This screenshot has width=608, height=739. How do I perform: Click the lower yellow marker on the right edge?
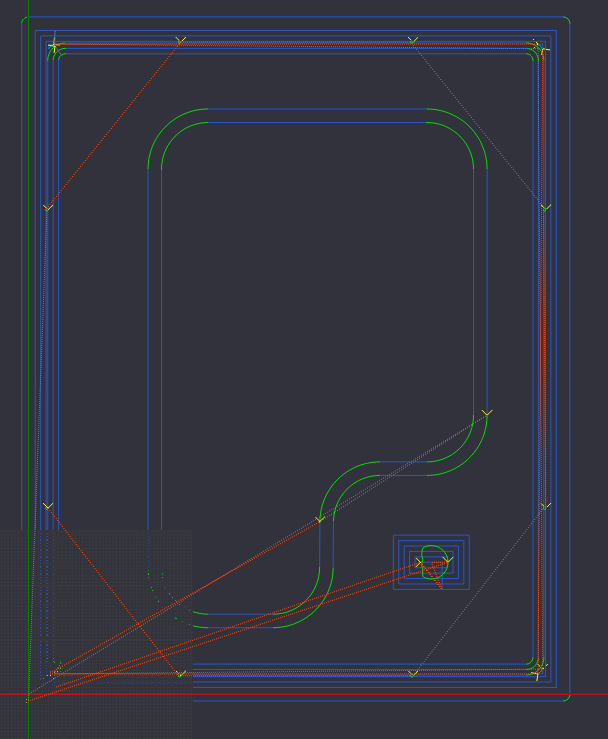pyautogui.click(x=545, y=507)
